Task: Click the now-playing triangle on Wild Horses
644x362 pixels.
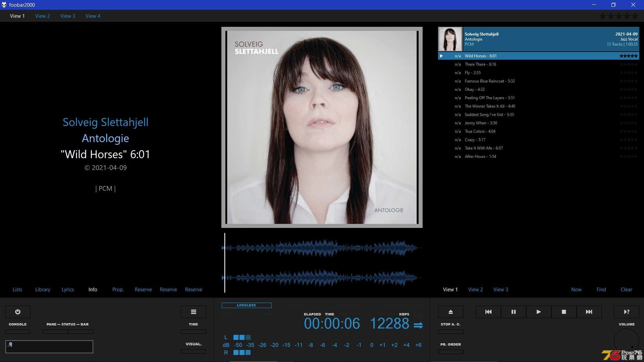Action: coord(441,56)
